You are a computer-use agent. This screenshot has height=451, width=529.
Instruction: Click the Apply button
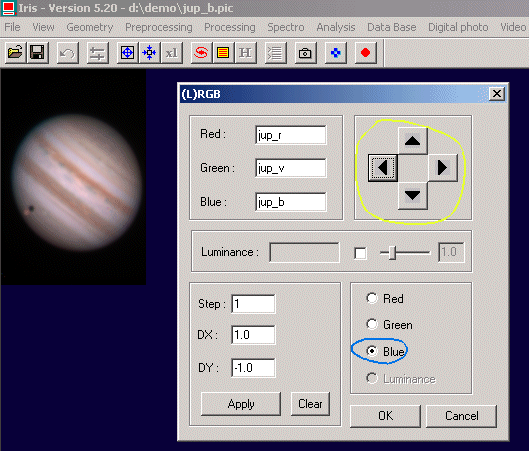(241, 404)
